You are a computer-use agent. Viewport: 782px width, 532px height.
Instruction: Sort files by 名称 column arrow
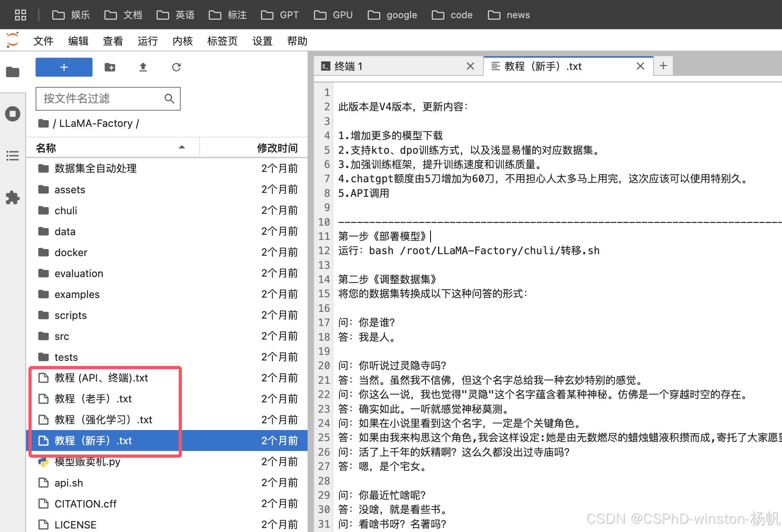tap(181, 147)
